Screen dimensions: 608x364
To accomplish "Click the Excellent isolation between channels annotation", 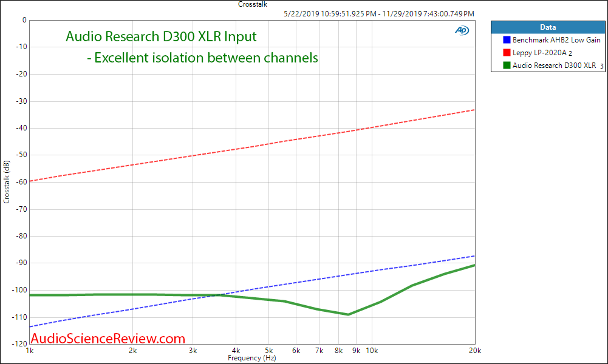I will (x=202, y=58).
